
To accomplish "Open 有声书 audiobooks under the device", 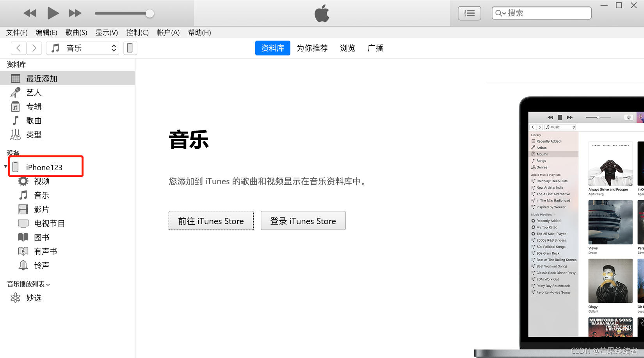I will tap(45, 251).
